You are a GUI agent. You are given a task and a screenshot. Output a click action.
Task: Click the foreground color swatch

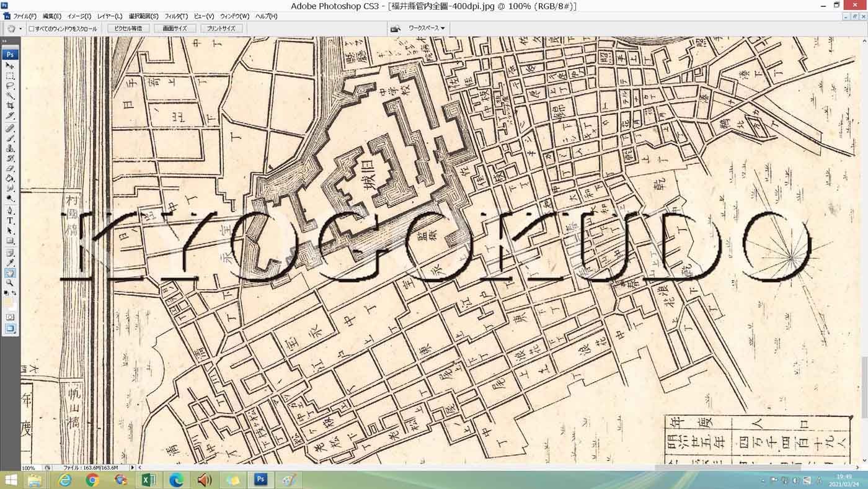8,302
